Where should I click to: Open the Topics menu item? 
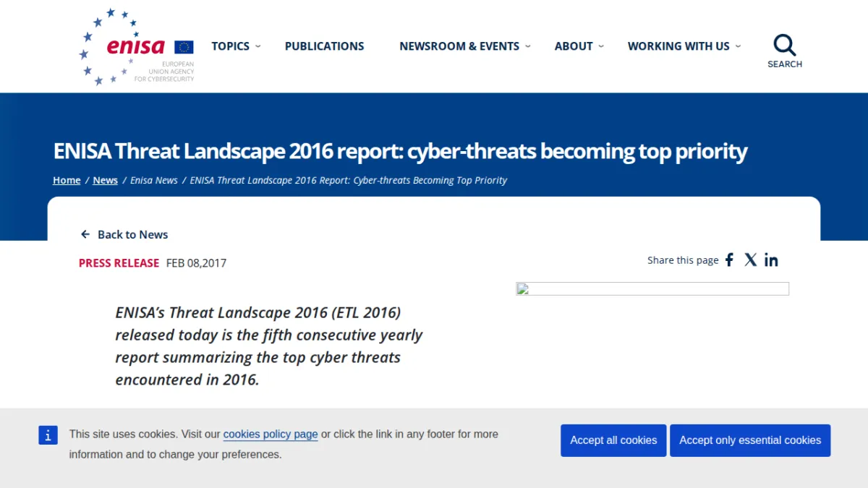230,46
